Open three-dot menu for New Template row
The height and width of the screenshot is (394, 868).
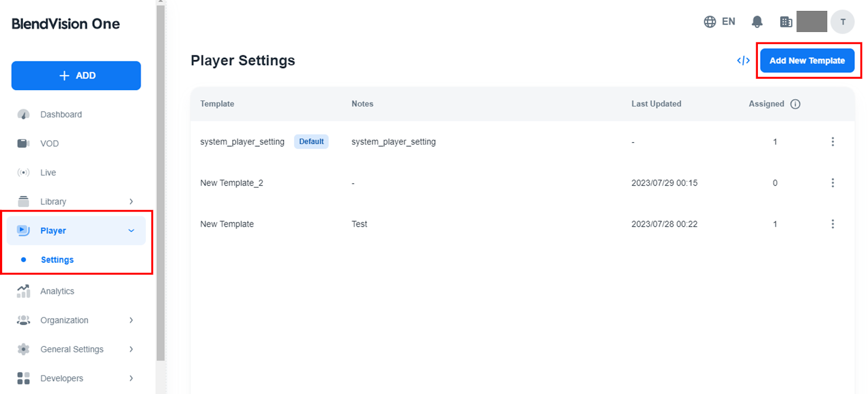pos(832,224)
